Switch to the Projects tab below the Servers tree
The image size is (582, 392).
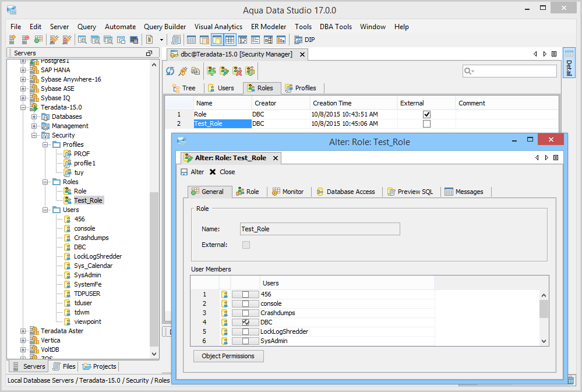coord(100,366)
